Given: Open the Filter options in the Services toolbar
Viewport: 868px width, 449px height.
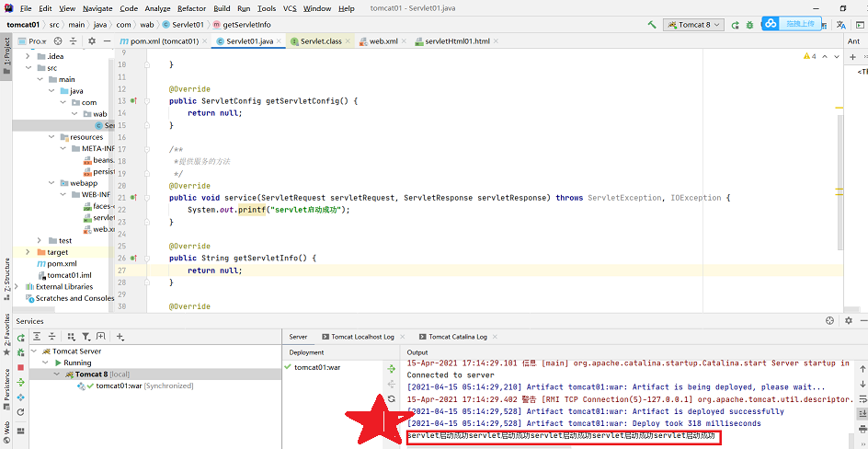Looking at the screenshot, I should 86,336.
